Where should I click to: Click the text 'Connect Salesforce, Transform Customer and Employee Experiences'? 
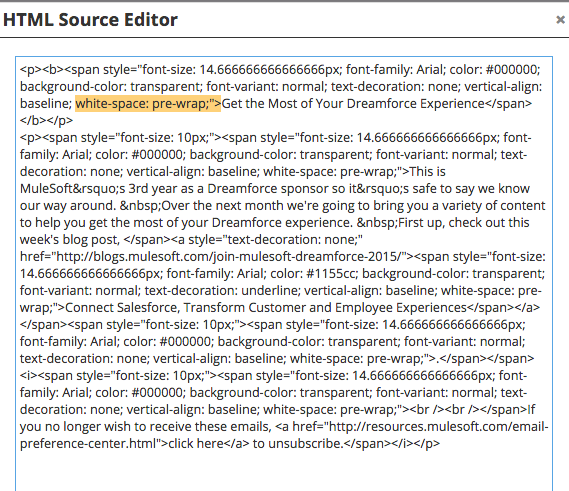(266, 308)
